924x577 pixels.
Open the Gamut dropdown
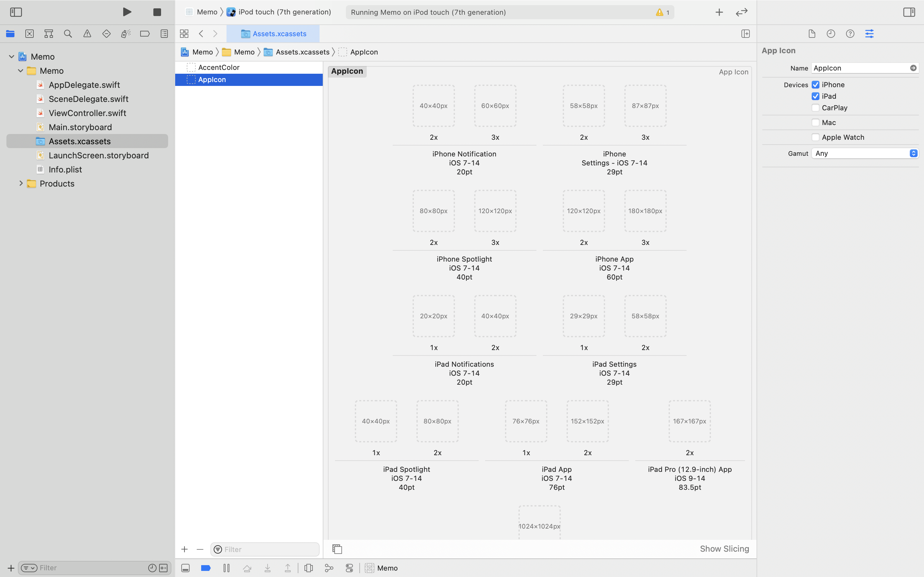click(864, 154)
